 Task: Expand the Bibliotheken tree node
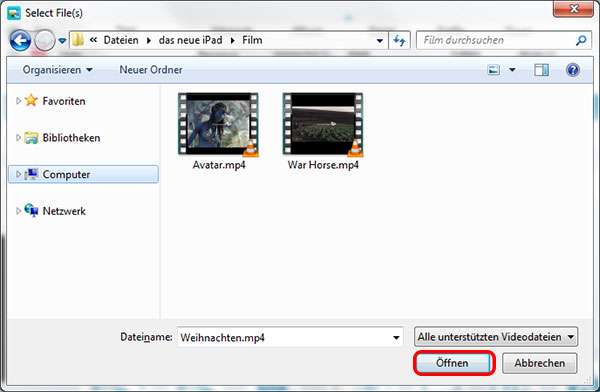click(x=18, y=137)
